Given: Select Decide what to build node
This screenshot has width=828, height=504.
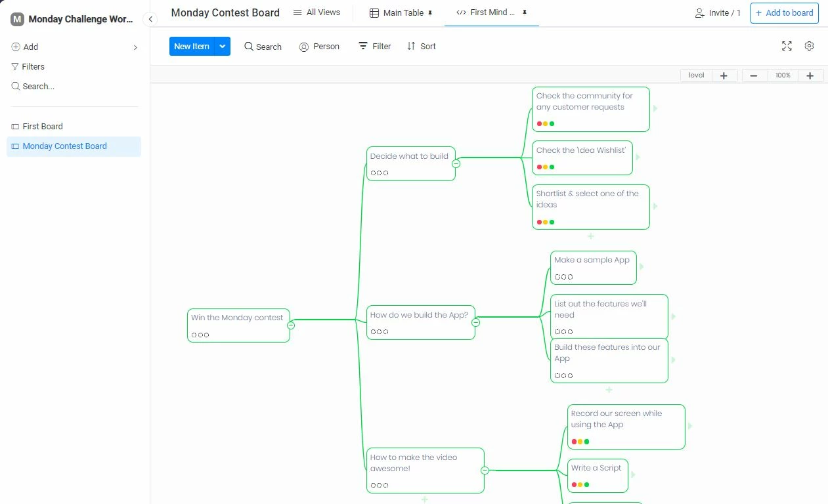Looking at the screenshot, I should tap(411, 163).
